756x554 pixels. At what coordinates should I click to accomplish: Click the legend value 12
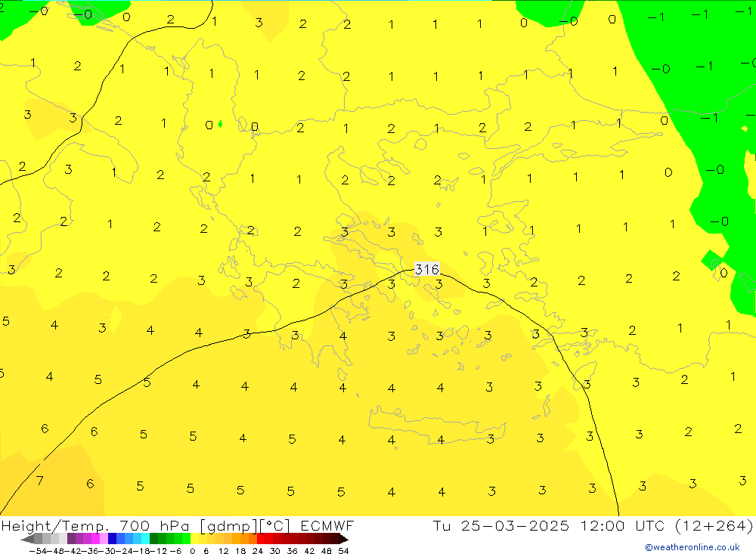click(x=223, y=551)
